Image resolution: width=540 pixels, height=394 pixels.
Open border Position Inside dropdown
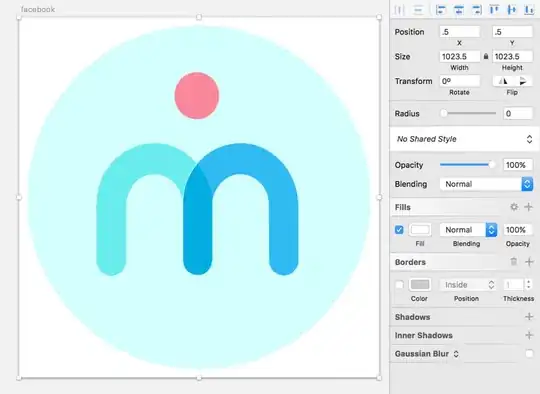point(468,284)
